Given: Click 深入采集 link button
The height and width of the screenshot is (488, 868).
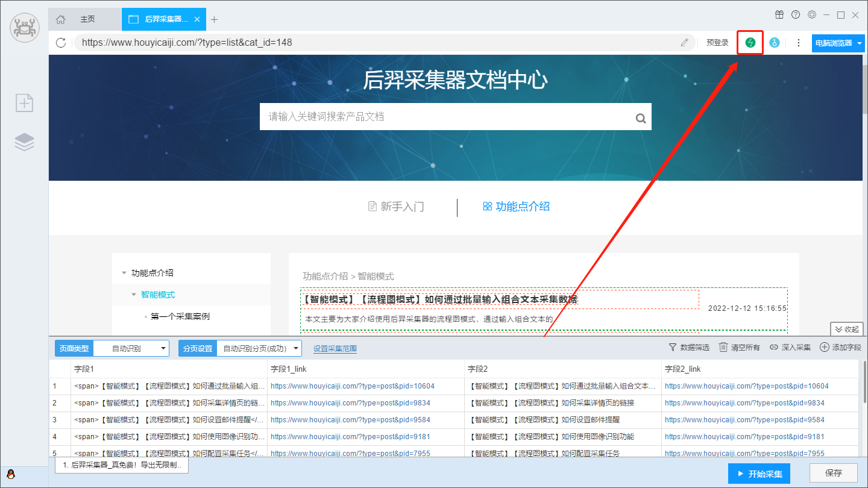Looking at the screenshot, I should coord(790,348).
